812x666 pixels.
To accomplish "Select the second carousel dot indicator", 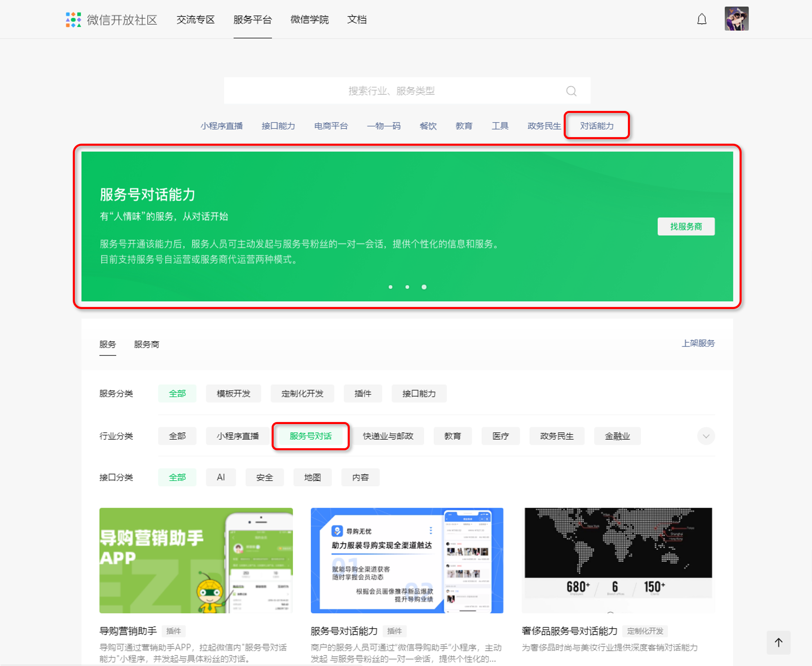I will pyautogui.click(x=407, y=287).
